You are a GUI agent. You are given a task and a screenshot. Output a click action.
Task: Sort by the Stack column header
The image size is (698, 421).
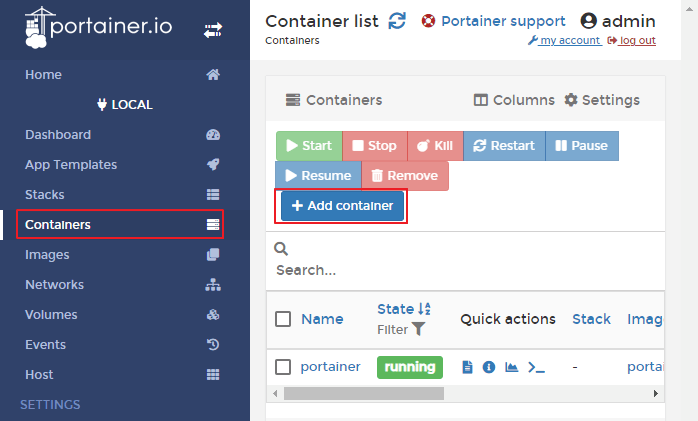(x=591, y=319)
